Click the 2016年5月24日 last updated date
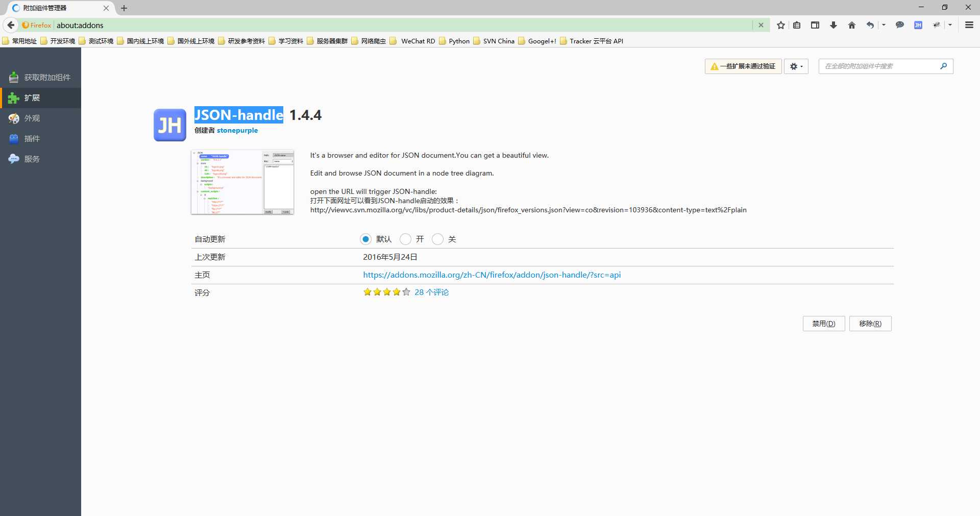Screen dimensions: 980x516 click(x=390, y=257)
